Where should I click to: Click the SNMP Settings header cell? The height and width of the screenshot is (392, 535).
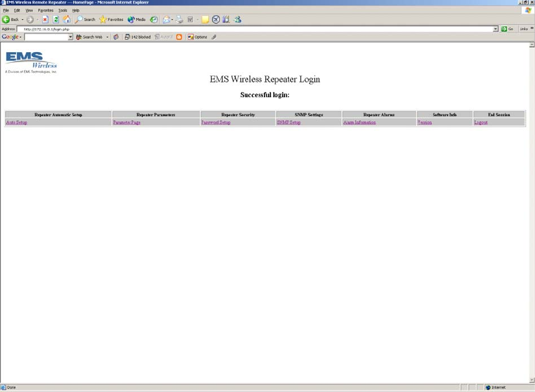[309, 114]
